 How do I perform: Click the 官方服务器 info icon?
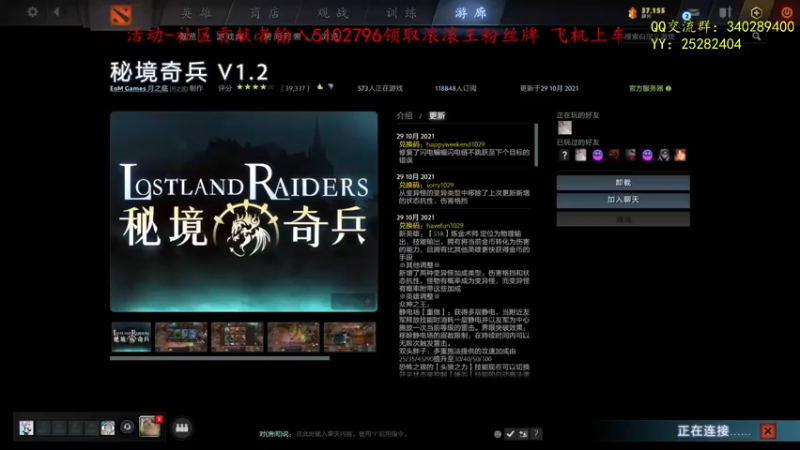[668, 88]
